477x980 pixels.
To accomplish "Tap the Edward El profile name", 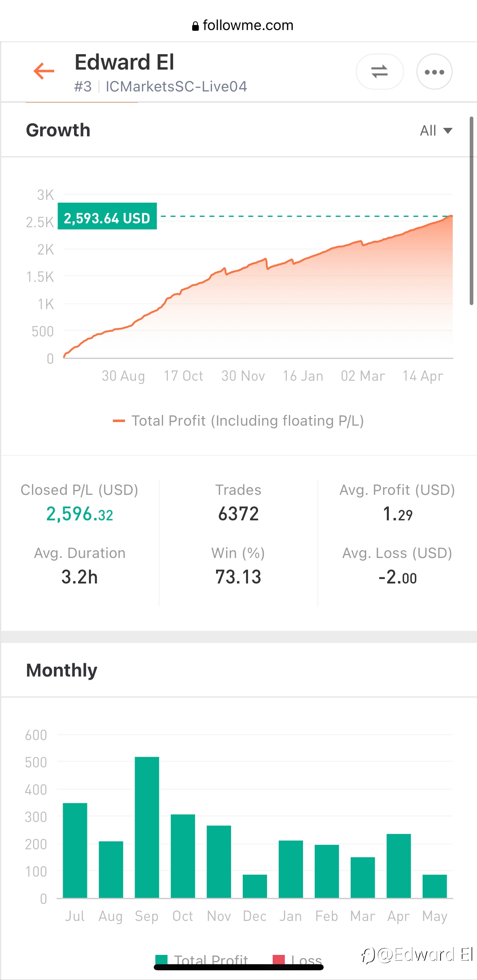I will pos(125,62).
